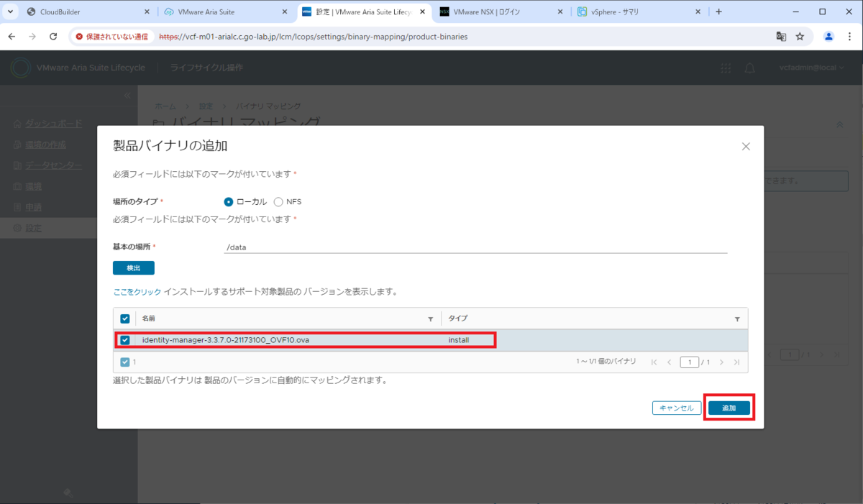This screenshot has width=863, height=504.
Task: Click the ホーム breadcrumb link
Action: pyautogui.click(x=165, y=106)
